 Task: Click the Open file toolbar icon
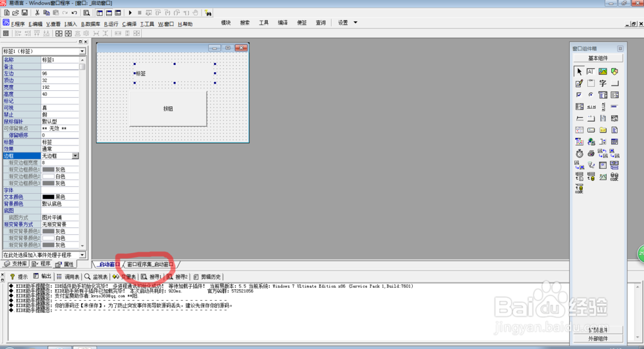15,13
